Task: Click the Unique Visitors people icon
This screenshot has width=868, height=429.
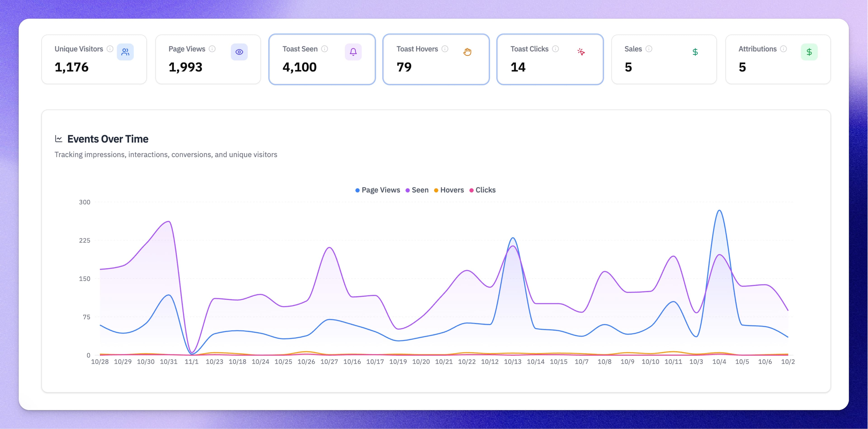Action: coord(125,52)
